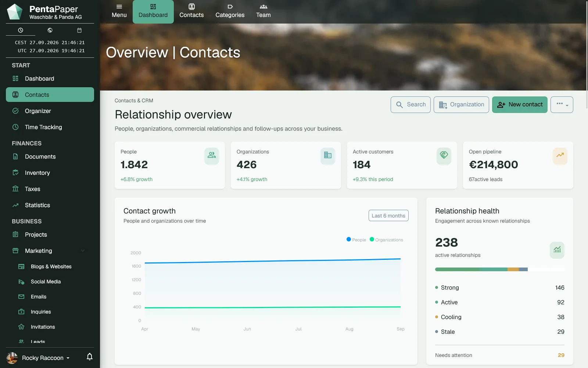This screenshot has height=368, width=588.
Task: Click the Stale row in relationship health
Action: 500,332
